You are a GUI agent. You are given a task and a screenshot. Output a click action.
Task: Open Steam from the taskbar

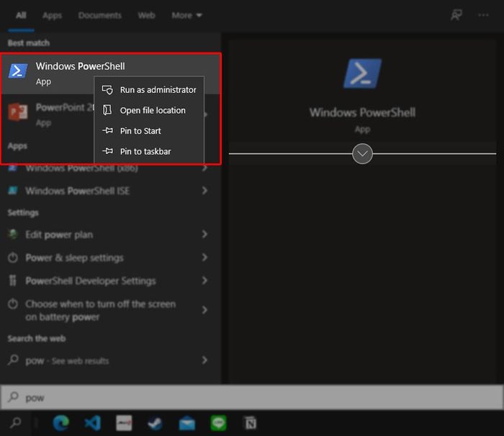pyautogui.click(x=156, y=423)
